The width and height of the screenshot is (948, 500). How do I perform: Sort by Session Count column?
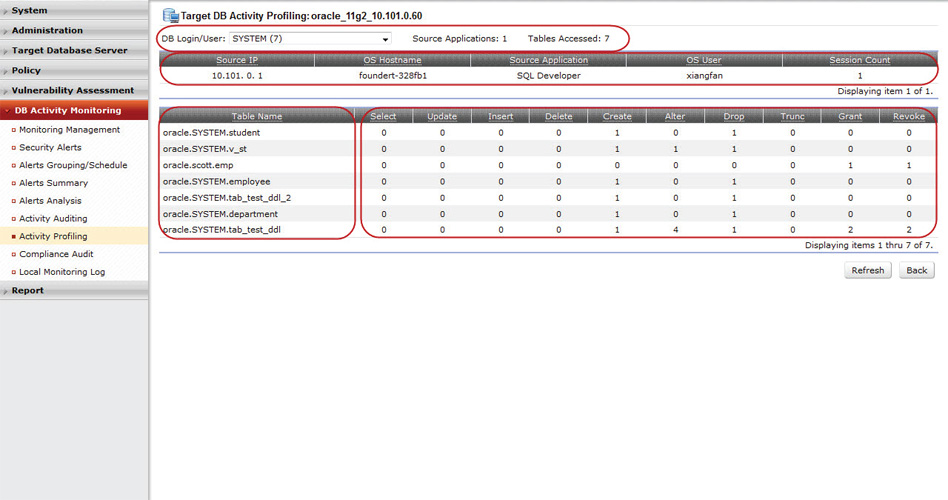click(x=860, y=60)
